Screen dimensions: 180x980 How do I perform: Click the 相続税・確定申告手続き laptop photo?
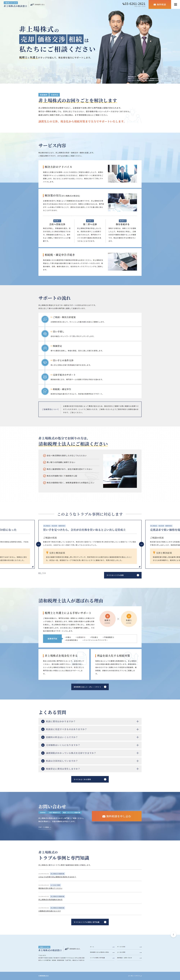click(122, 261)
